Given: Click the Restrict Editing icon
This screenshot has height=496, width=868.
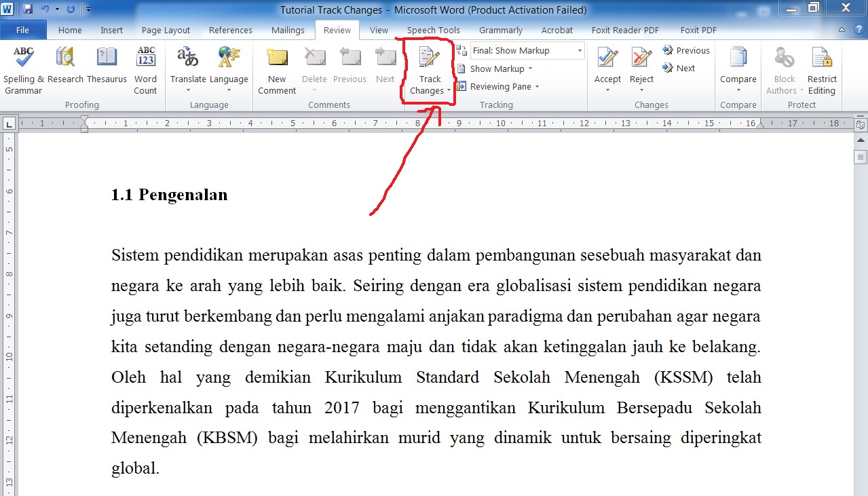Looking at the screenshot, I should [x=821, y=59].
